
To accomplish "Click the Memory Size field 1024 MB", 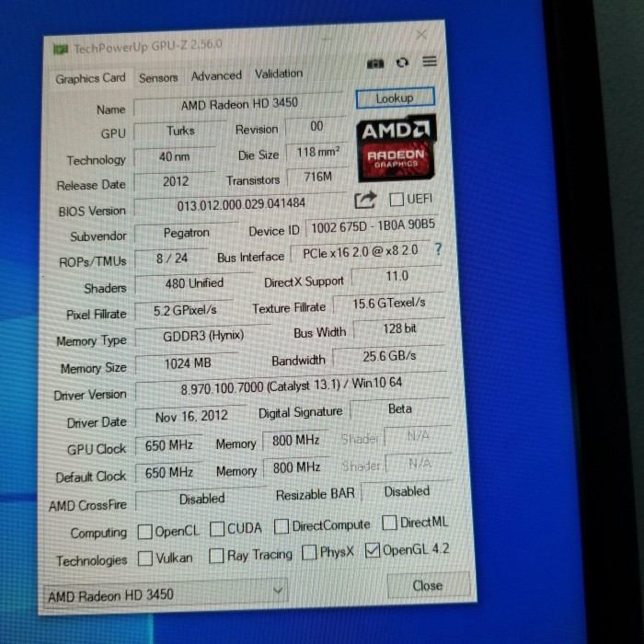I will click(188, 363).
